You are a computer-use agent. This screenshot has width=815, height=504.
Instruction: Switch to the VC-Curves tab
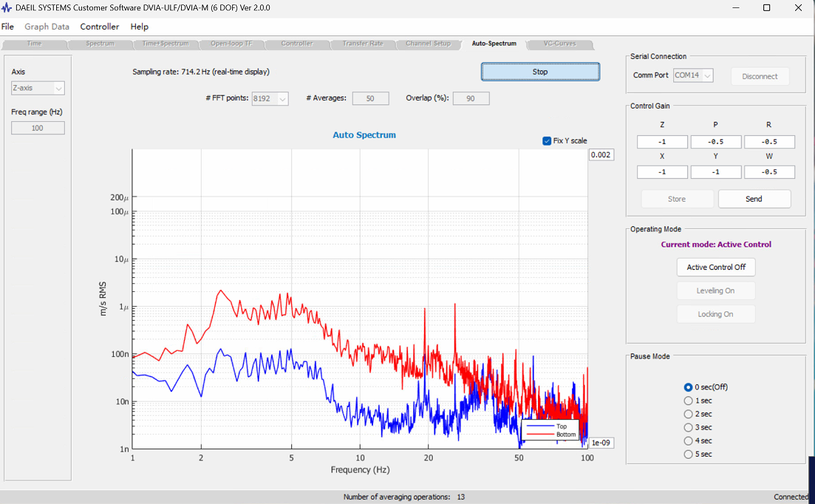click(x=560, y=44)
